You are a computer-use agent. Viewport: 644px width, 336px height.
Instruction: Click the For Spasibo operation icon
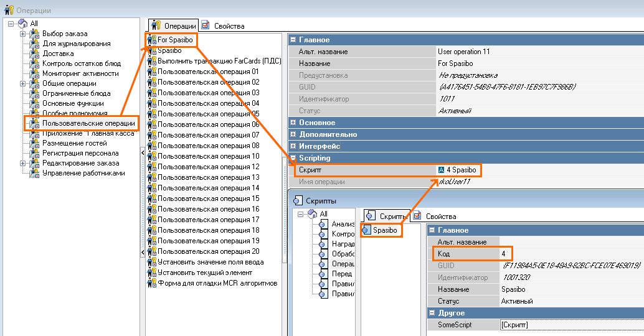[151, 40]
